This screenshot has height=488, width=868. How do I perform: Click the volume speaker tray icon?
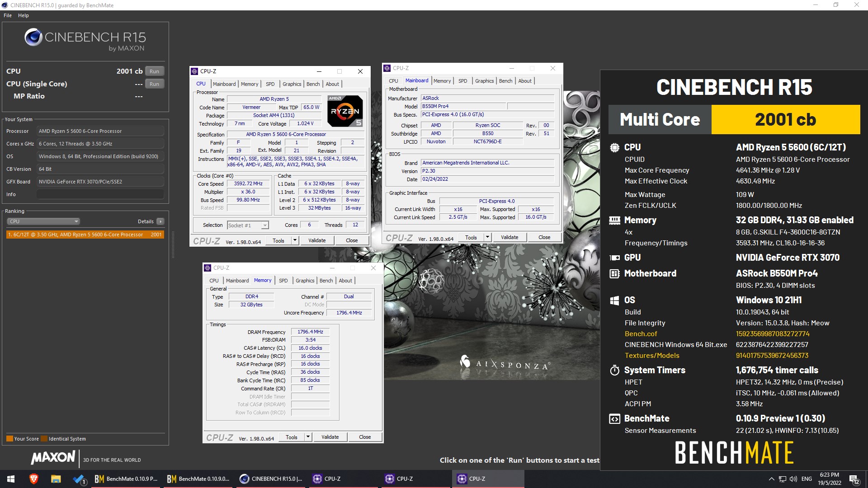point(793,479)
